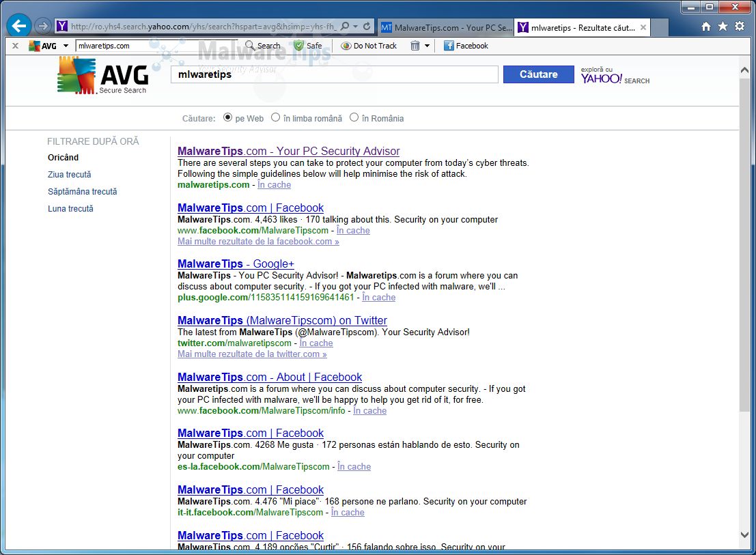This screenshot has width=756, height=555.
Task: Expand the AVG toolbar dropdown arrow
Action: 66,46
